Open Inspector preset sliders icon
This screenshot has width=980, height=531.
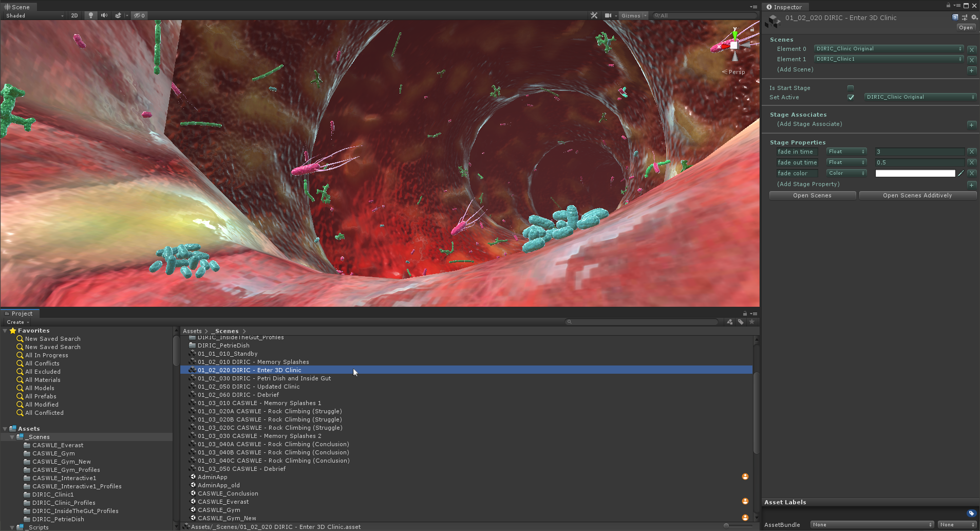[x=965, y=17]
